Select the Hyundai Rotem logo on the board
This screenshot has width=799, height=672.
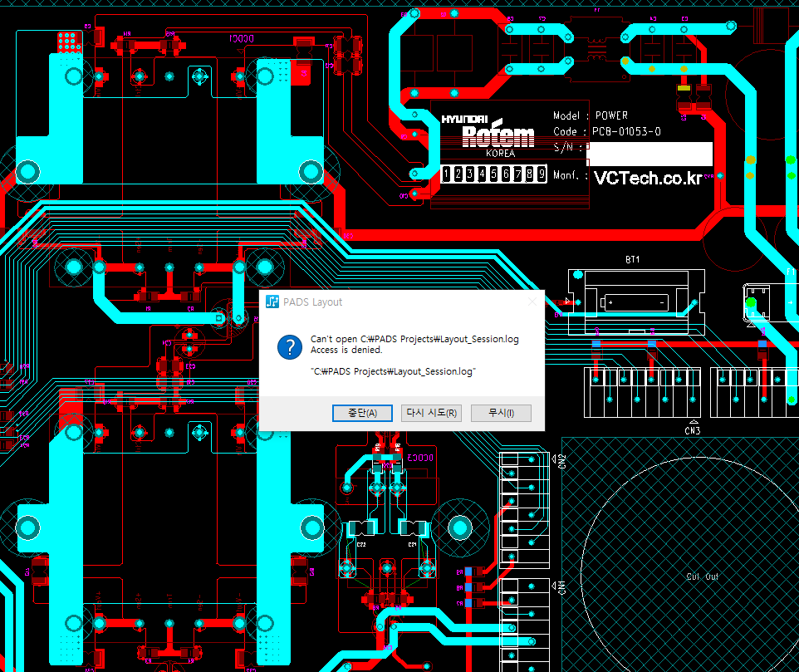[x=476, y=135]
